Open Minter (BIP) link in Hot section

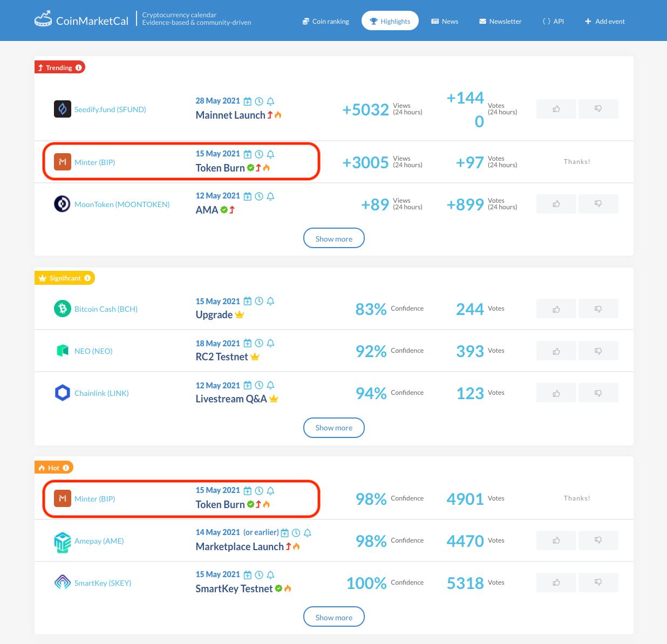[x=94, y=498]
